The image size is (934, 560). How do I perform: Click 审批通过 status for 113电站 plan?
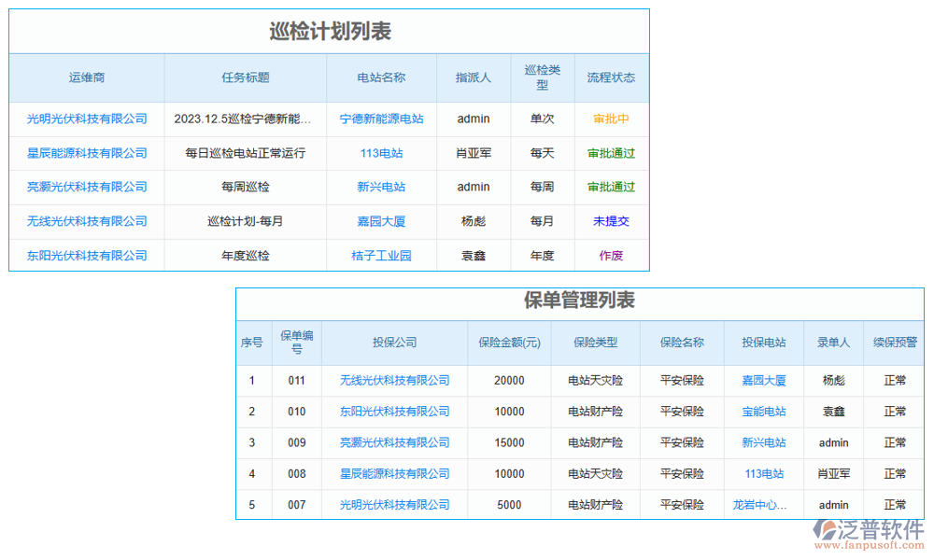610,153
